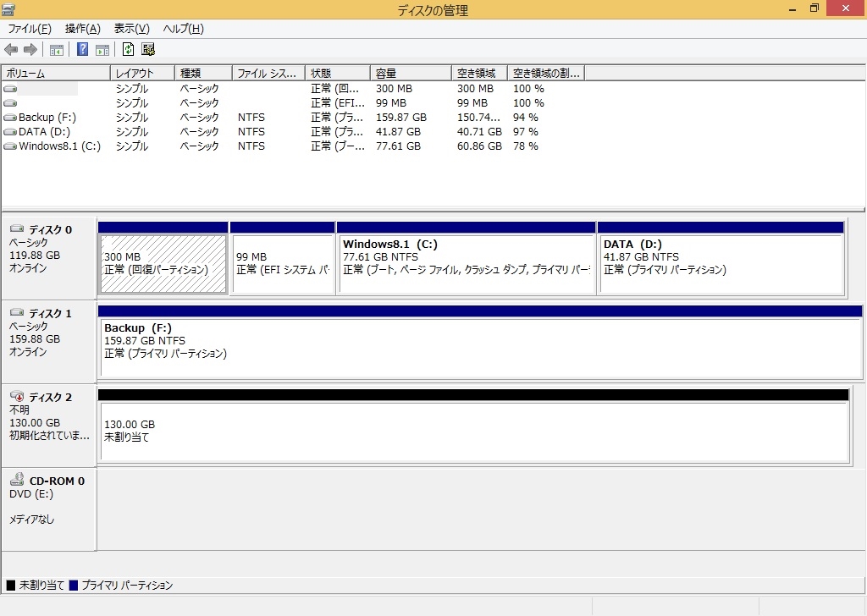Sort by レイアウト column header

pos(142,73)
